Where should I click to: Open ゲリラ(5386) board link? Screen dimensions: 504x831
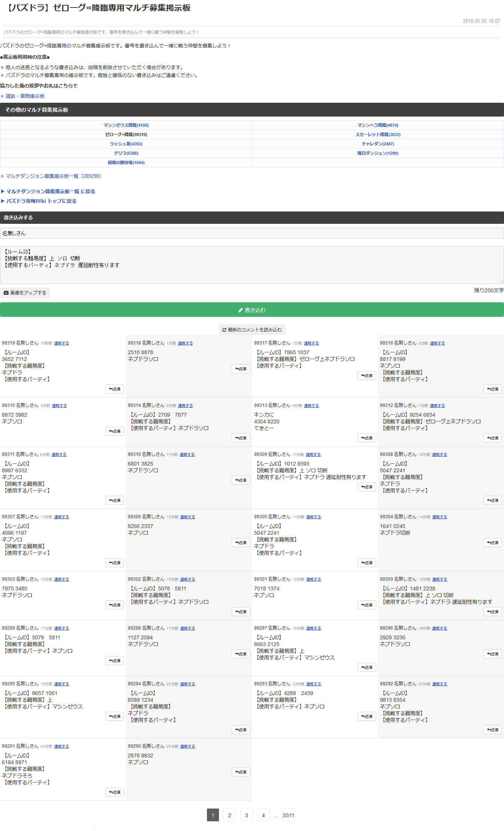click(x=126, y=153)
